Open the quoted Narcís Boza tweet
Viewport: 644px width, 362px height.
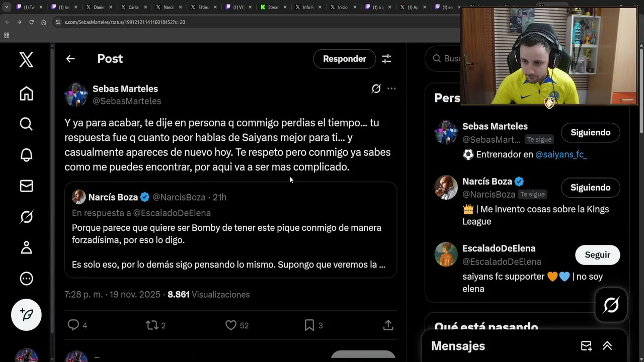(230, 230)
